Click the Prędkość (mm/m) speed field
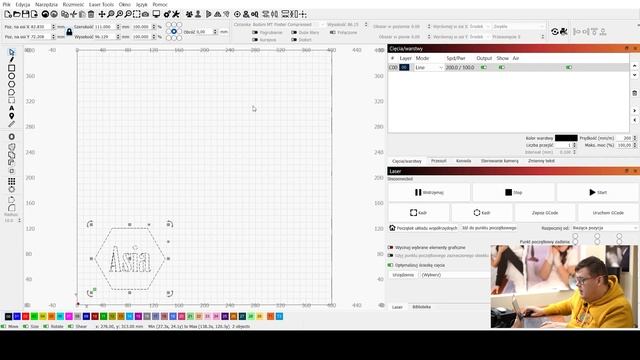The image size is (640, 360). (624, 138)
